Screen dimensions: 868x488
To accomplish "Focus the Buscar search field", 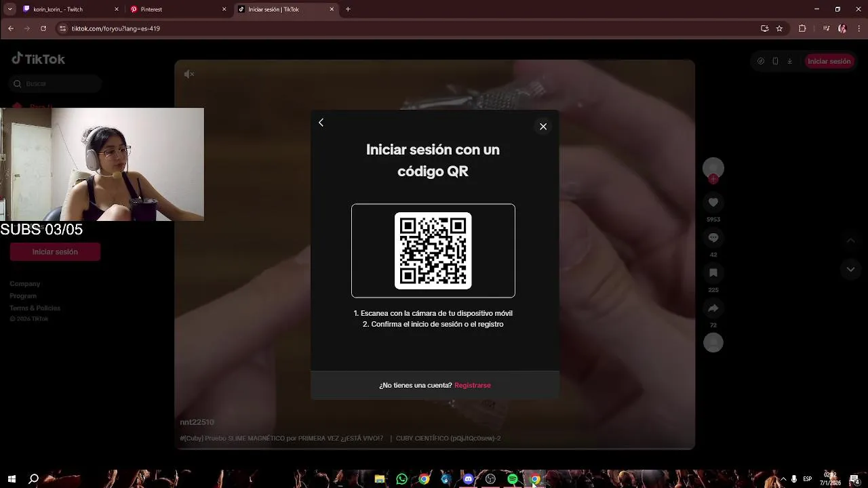I will pos(56,83).
